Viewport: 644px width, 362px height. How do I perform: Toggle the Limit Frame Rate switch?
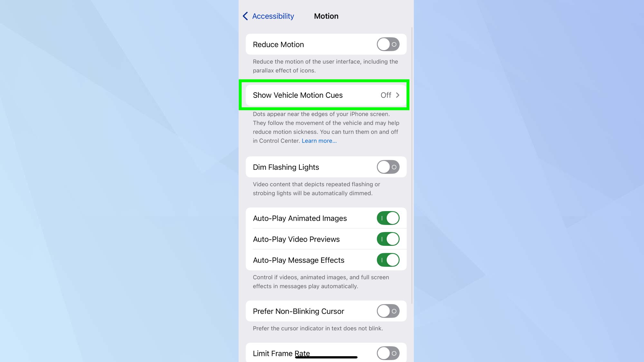pos(388,353)
